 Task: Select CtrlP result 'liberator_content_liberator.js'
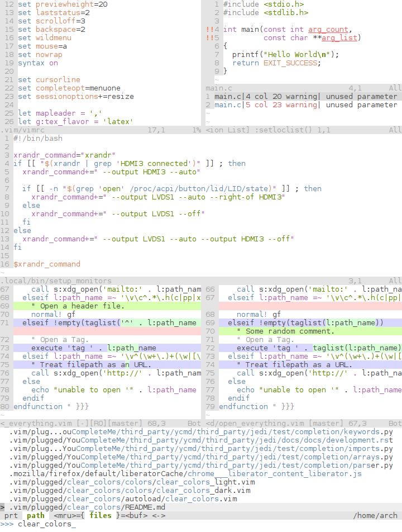pos(185,474)
